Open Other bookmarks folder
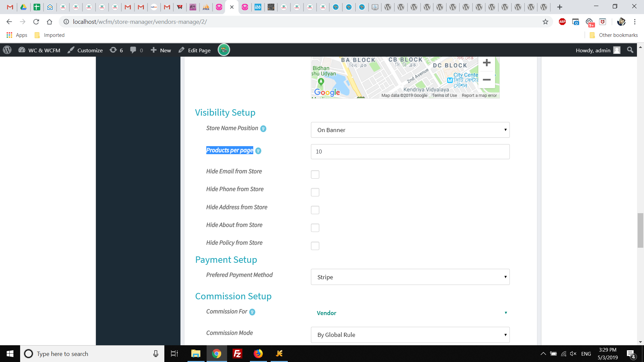Screen dimensions: 644x362 tap(613, 35)
